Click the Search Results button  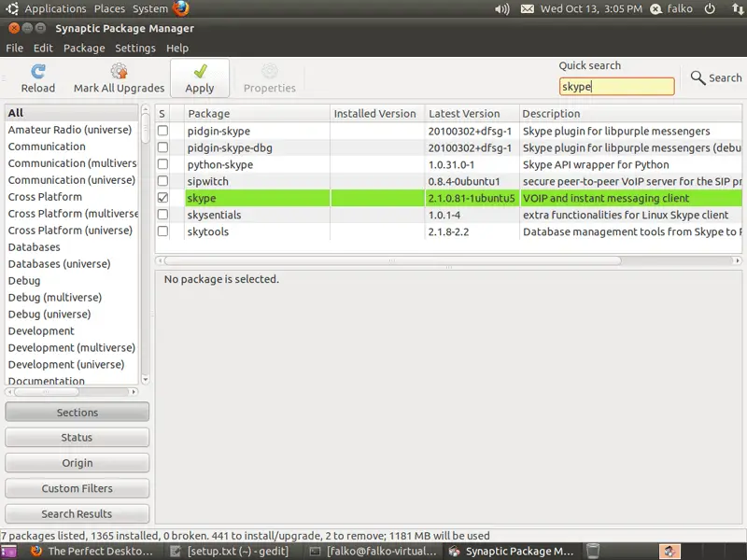click(x=77, y=513)
